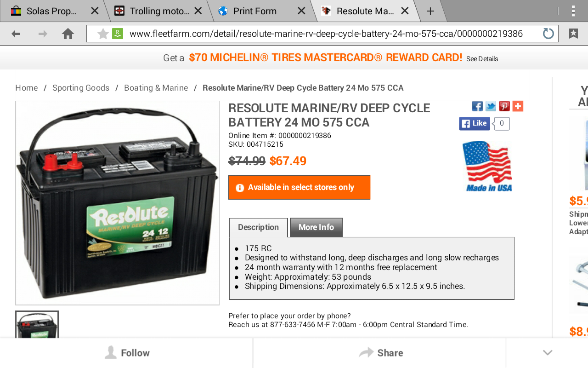This screenshot has height=368, width=588.
Task: Open more sharing options plus icon
Action: (x=518, y=106)
